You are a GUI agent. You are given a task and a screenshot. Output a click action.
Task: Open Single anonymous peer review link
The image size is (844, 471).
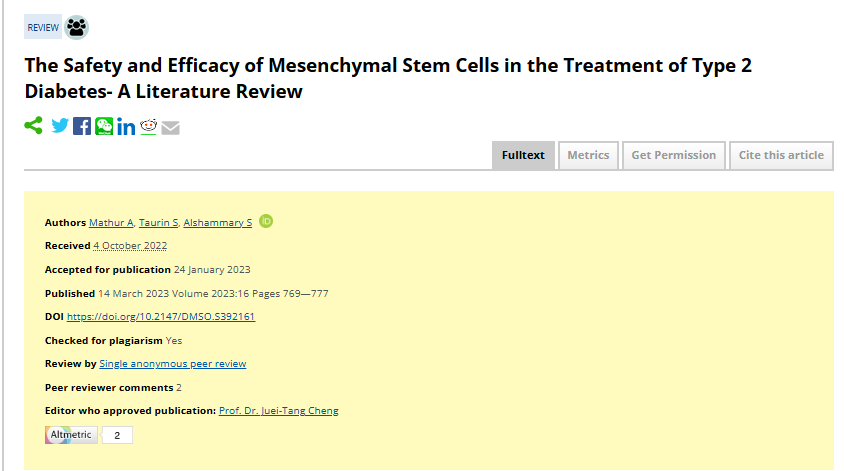pyautogui.click(x=172, y=364)
